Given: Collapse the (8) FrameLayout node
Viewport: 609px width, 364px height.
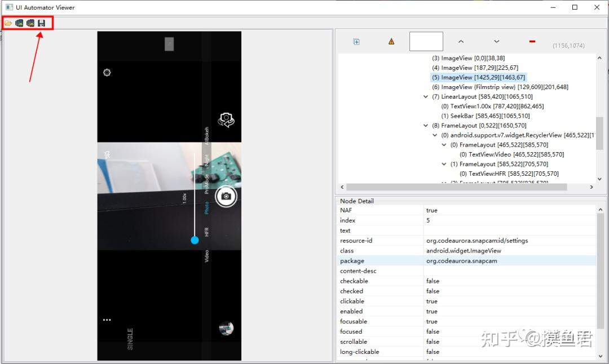Looking at the screenshot, I should pos(425,126).
